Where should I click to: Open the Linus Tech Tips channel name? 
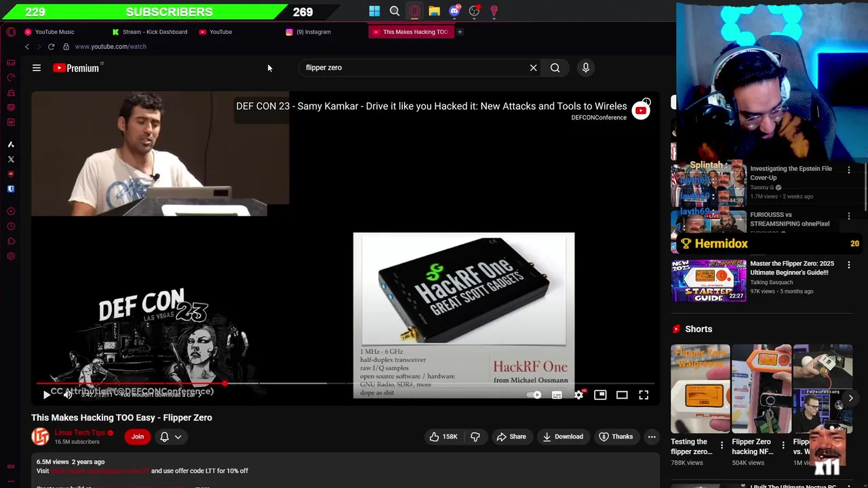tap(80, 432)
